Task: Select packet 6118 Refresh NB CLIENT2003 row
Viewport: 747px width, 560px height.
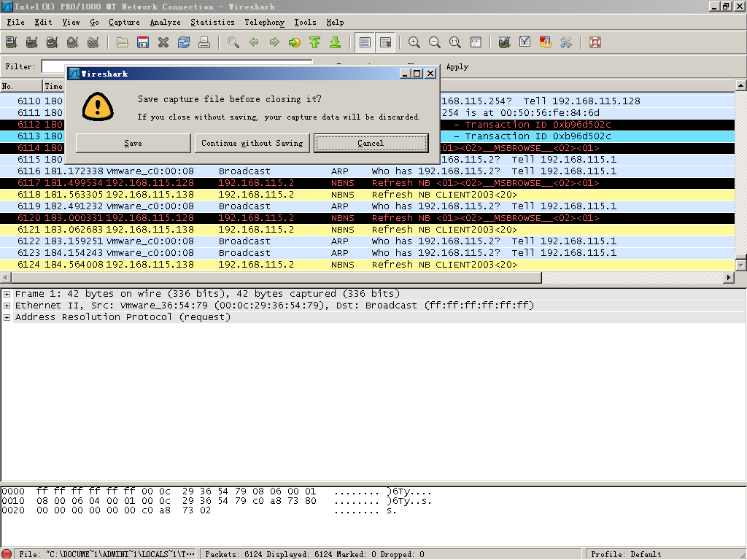Action: (368, 194)
